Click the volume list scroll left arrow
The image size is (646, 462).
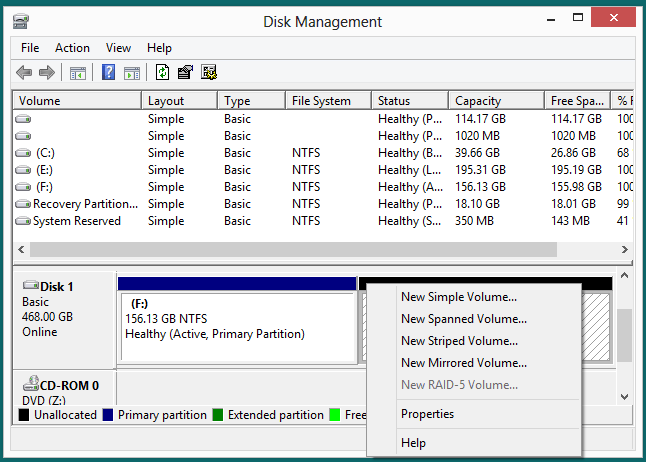(x=21, y=249)
